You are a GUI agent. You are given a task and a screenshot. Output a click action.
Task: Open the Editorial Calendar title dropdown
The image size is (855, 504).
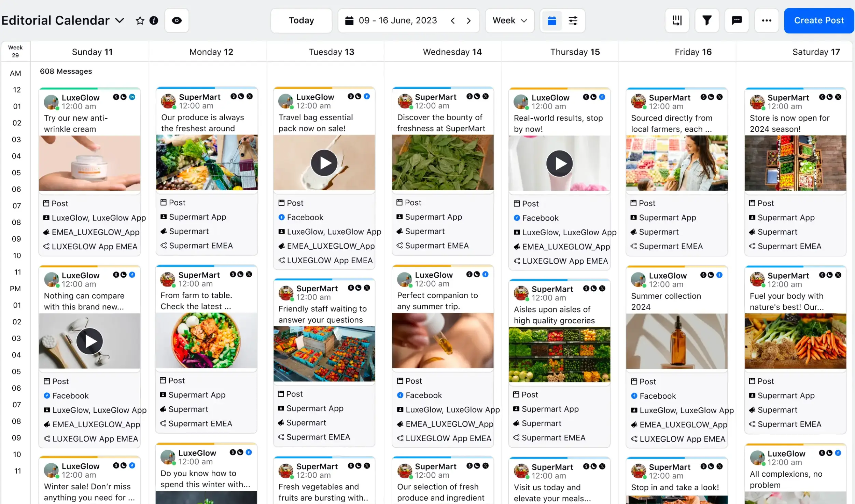pyautogui.click(x=120, y=20)
